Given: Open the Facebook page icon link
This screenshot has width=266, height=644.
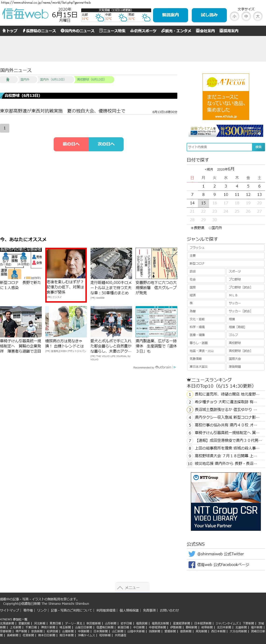Looking at the screenshot, I should coord(192,565).
